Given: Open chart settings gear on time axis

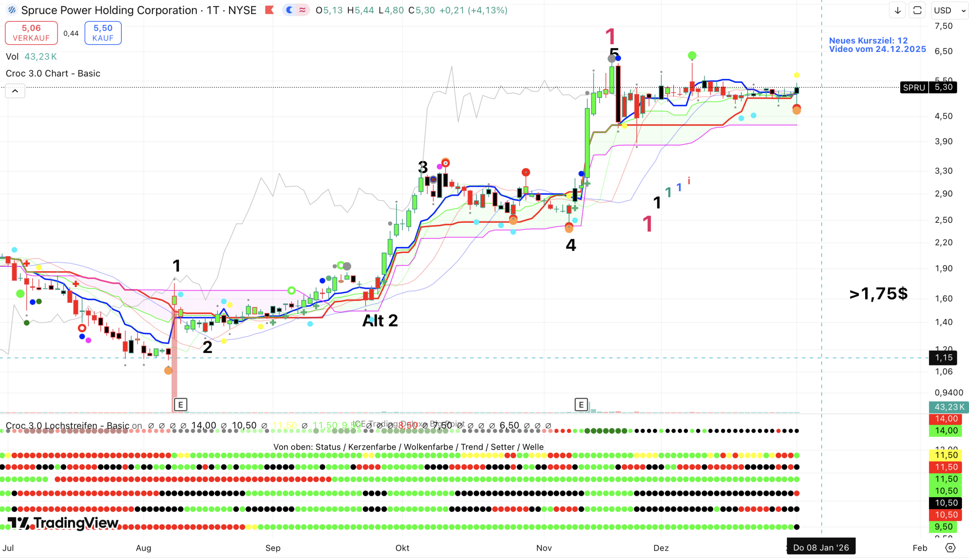Looking at the screenshot, I should click(950, 548).
